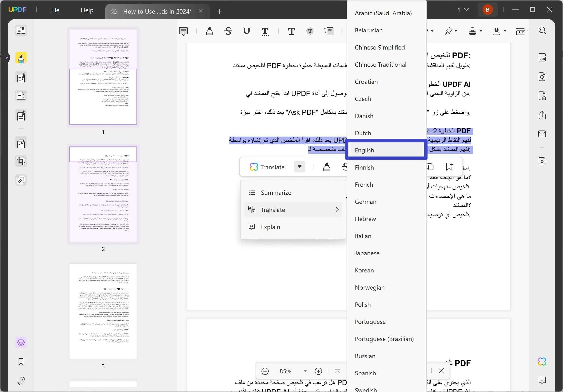This screenshot has height=392, width=563.
Task: Toggle the attachments panel
Action: (x=21, y=381)
